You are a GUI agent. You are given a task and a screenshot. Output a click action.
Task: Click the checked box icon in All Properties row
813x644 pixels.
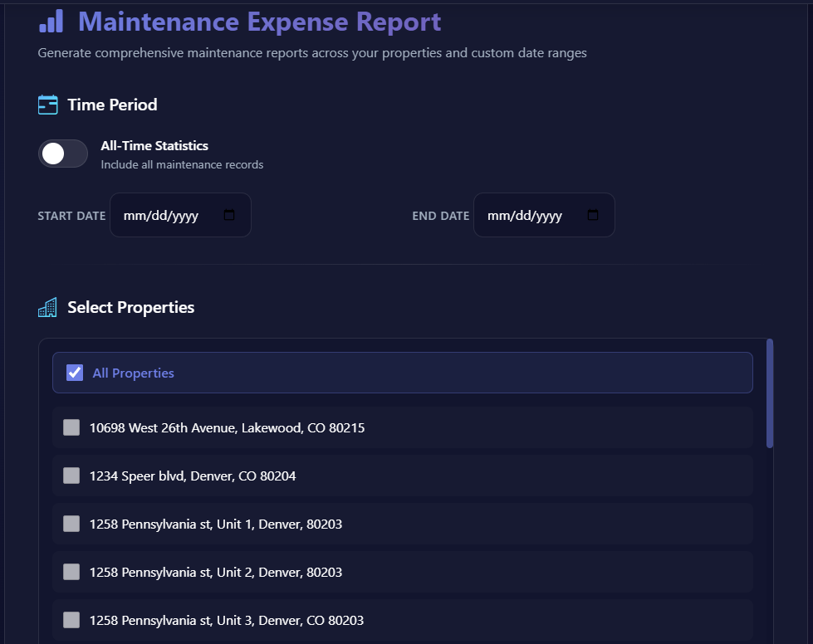click(75, 372)
